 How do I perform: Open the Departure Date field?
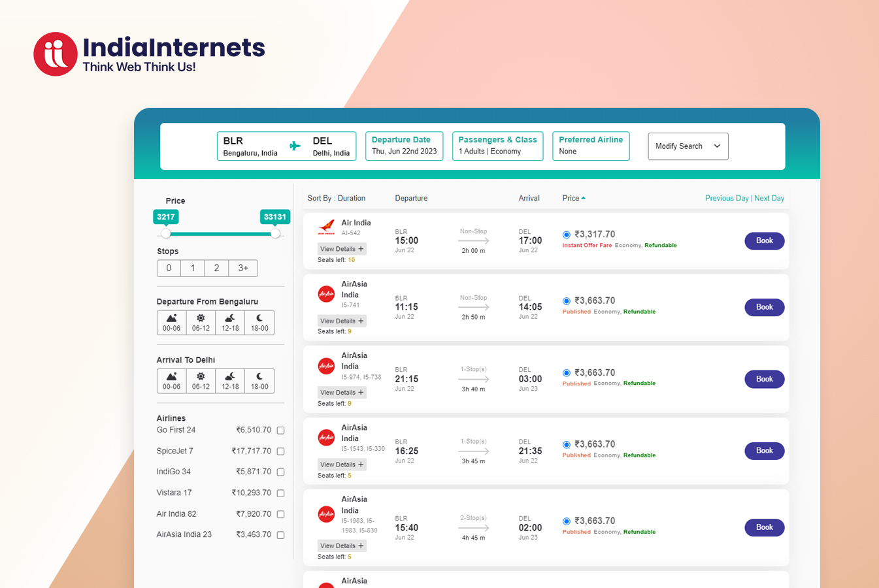point(404,146)
